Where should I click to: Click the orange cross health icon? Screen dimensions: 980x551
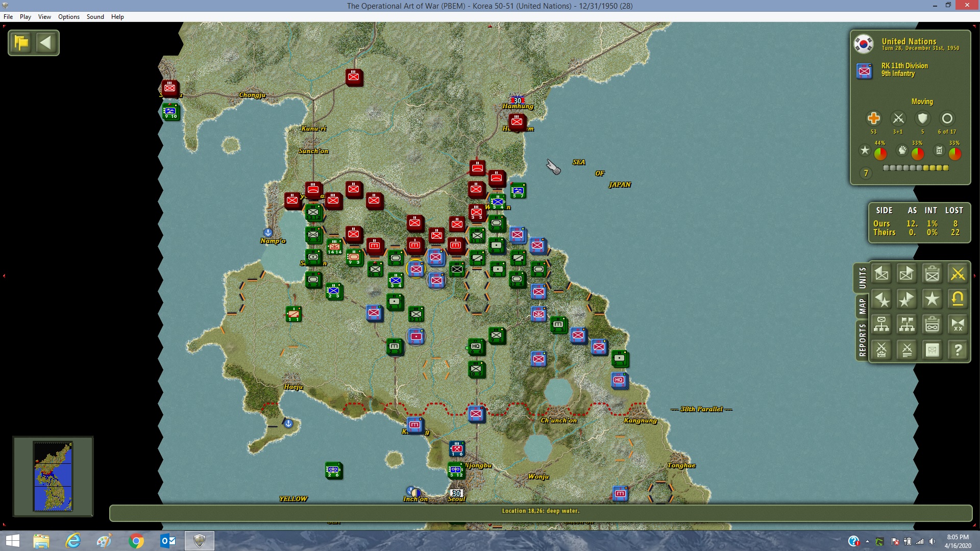tap(873, 118)
